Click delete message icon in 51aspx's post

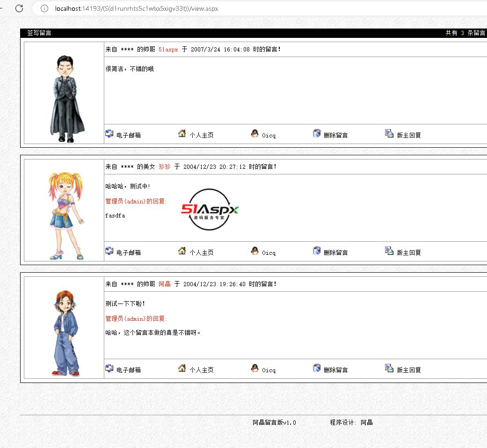point(317,134)
